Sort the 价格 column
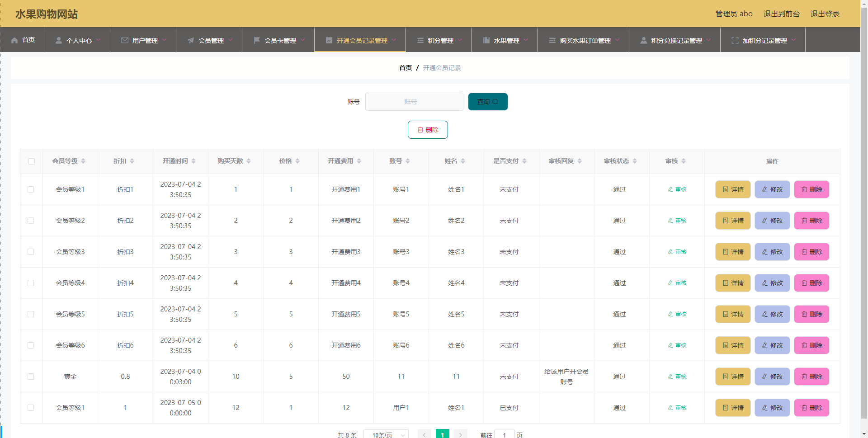The width and height of the screenshot is (868, 438). [297, 161]
